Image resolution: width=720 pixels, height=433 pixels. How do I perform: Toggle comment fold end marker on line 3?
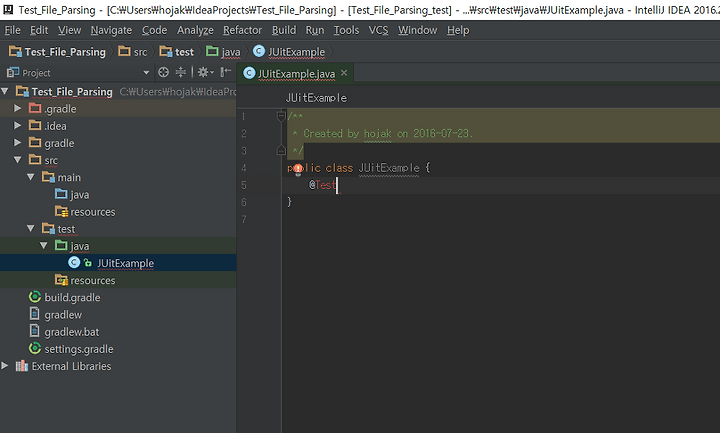(281, 150)
